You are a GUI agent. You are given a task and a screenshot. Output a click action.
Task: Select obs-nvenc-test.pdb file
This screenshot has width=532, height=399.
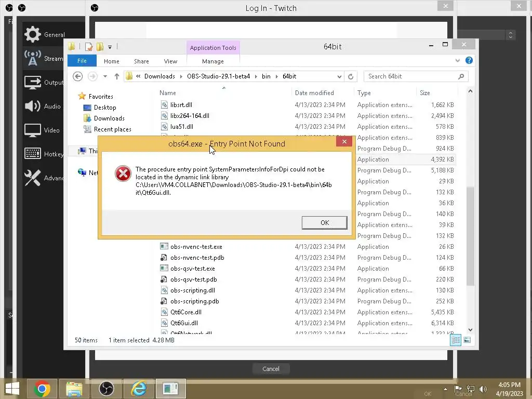click(197, 258)
